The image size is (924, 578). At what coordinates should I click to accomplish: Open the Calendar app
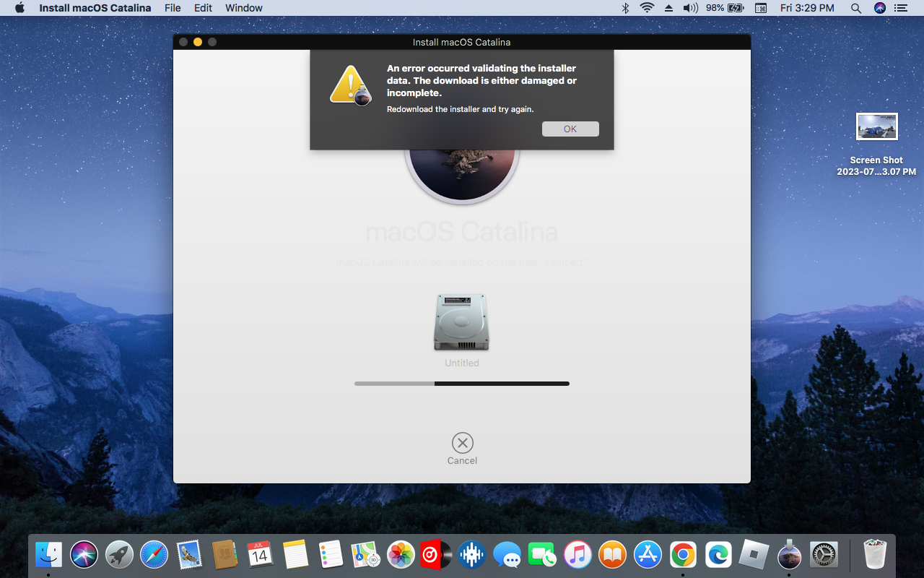point(260,554)
